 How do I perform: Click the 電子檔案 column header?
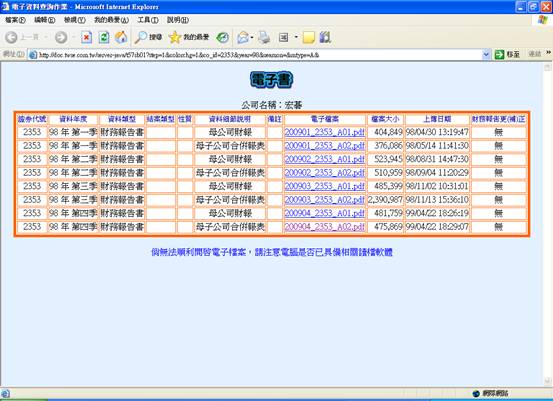(x=324, y=119)
